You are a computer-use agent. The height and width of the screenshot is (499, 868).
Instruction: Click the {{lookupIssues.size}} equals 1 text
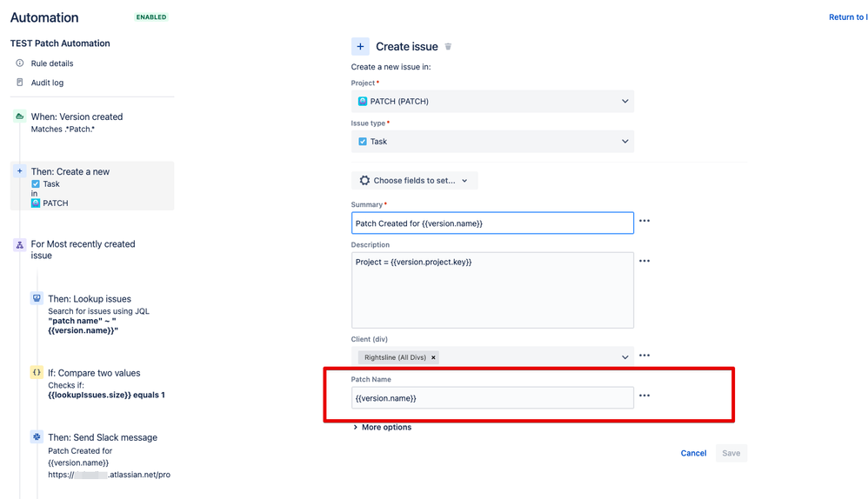click(x=106, y=395)
